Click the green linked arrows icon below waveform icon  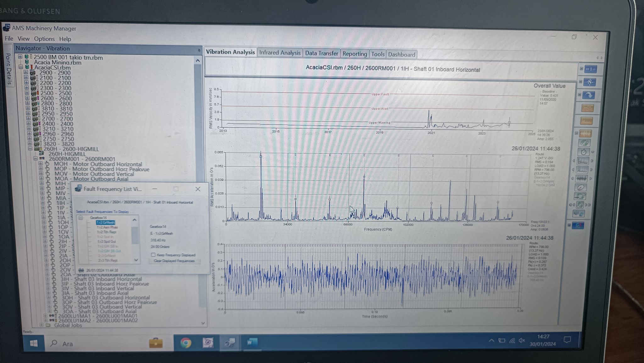584,143
